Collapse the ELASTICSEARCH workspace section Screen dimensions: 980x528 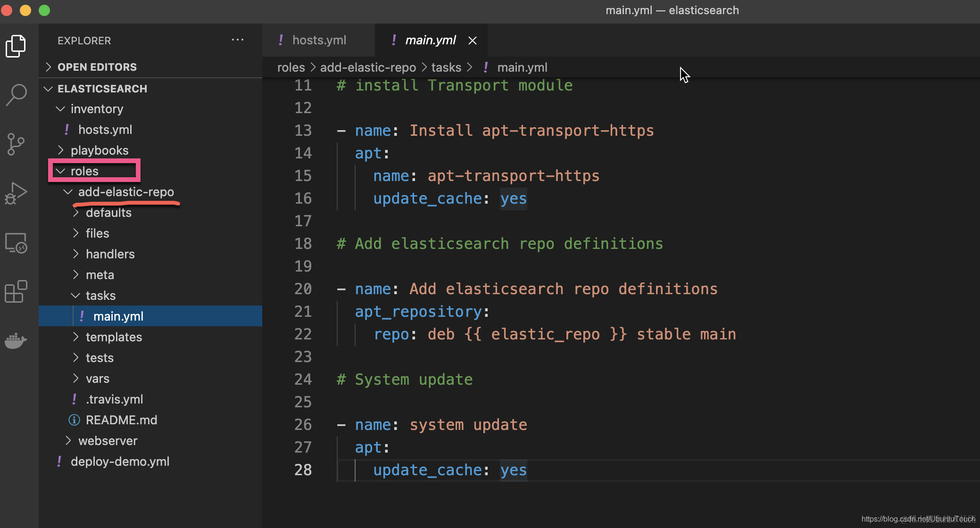coord(102,89)
